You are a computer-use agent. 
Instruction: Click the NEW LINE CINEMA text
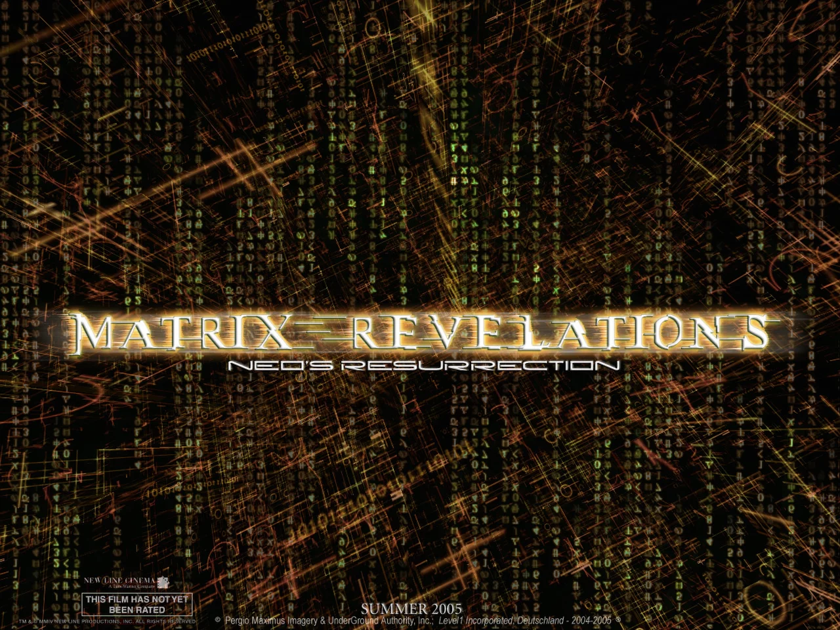(x=119, y=580)
